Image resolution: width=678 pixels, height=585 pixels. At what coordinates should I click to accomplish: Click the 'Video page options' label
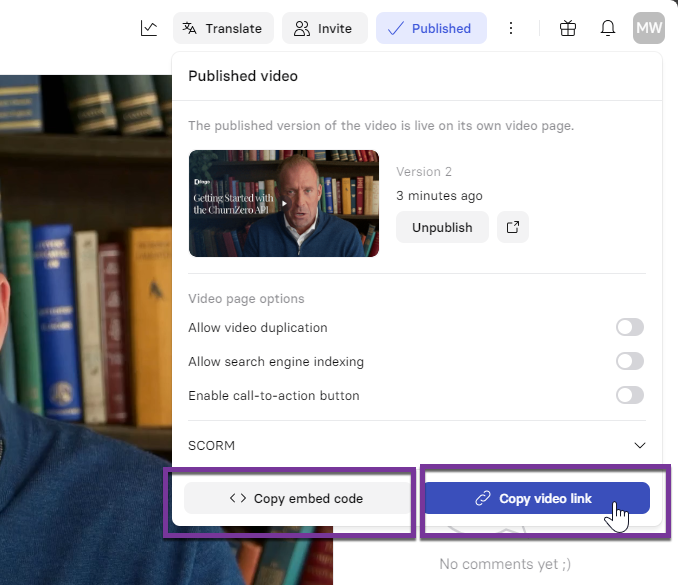[x=246, y=299]
